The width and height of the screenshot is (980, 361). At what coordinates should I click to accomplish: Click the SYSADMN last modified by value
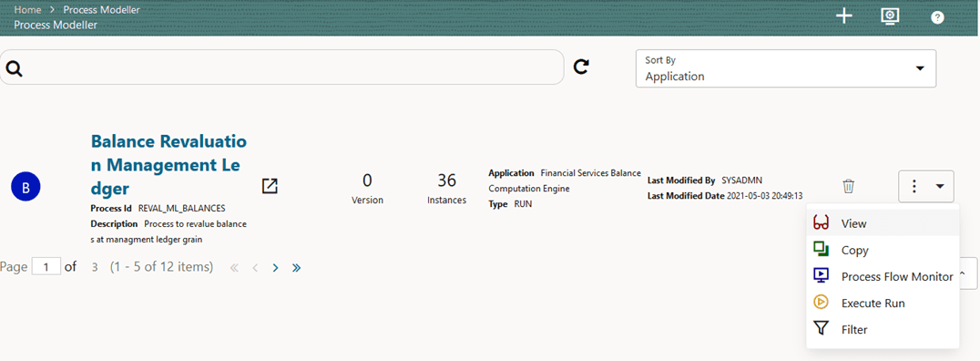pos(741,180)
